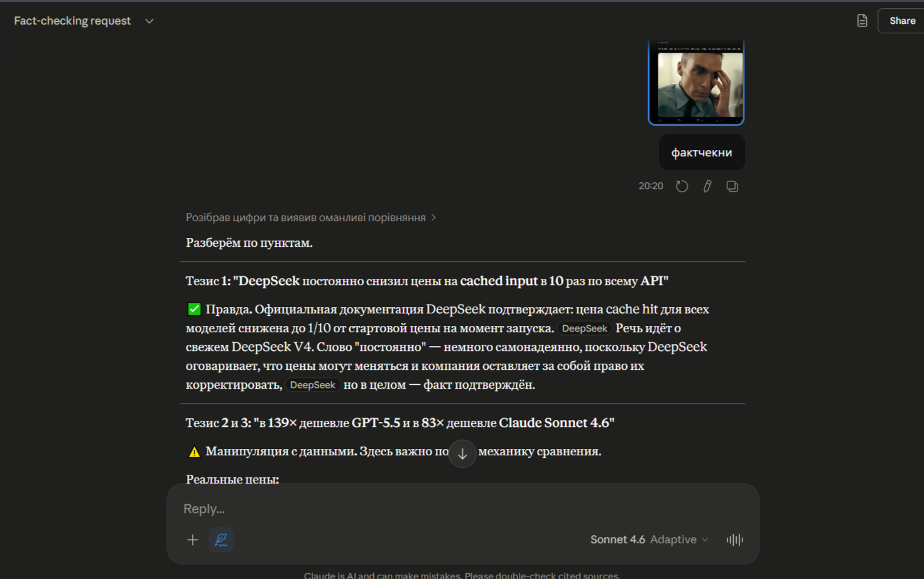Click the "Реальные цены:" text

tap(232, 479)
